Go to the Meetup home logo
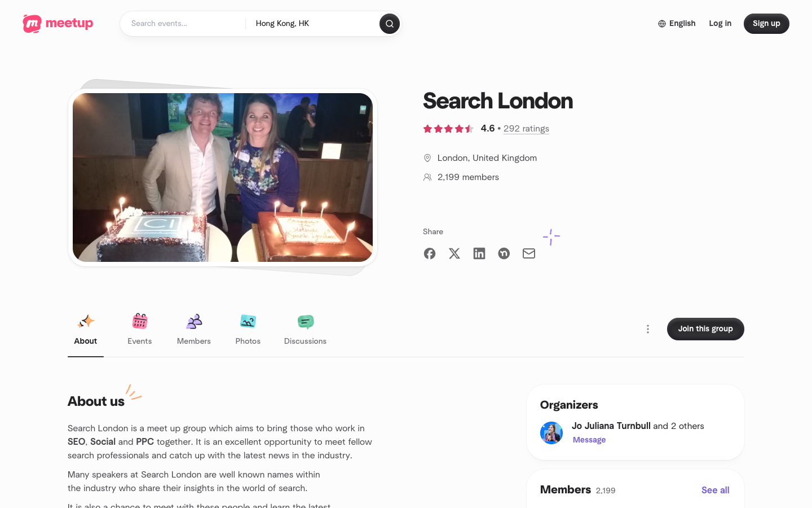 coord(58,24)
